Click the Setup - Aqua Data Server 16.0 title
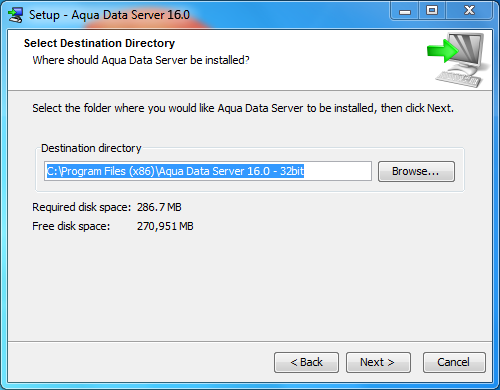Image resolution: width=500 pixels, height=390 pixels. [109, 15]
